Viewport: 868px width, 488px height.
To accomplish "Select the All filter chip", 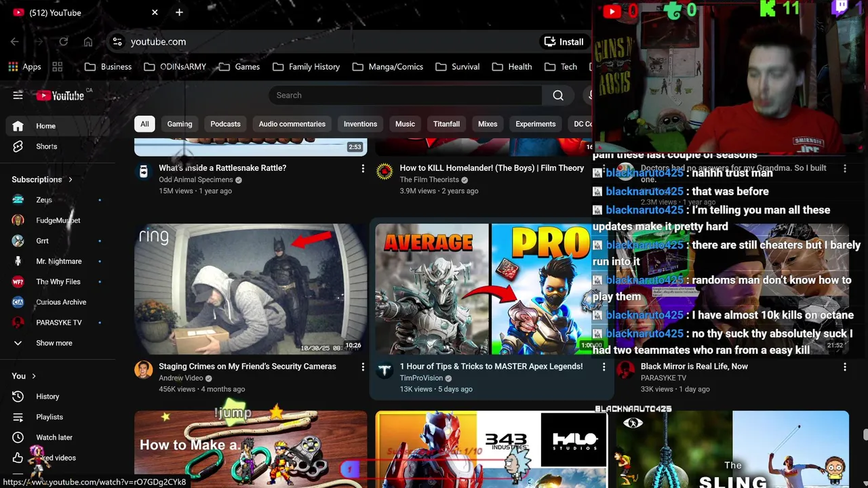I will coord(144,124).
